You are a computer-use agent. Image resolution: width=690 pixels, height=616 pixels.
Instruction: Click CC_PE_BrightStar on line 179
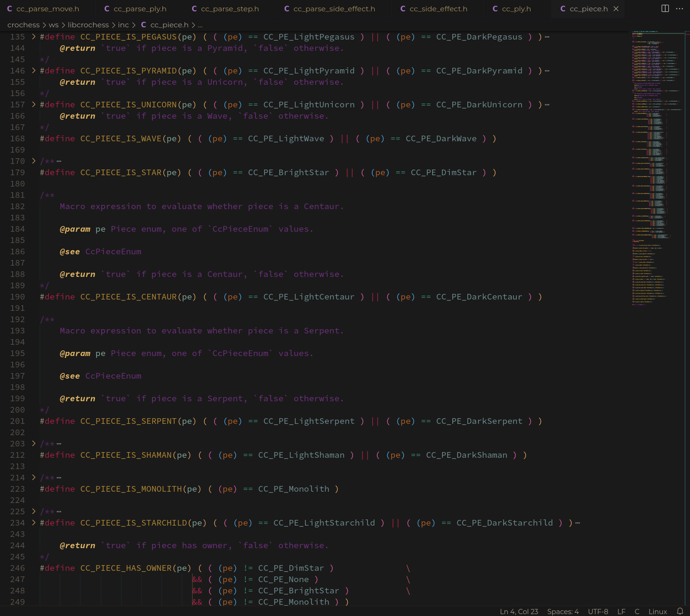pyautogui.click(x=289, y=172)
